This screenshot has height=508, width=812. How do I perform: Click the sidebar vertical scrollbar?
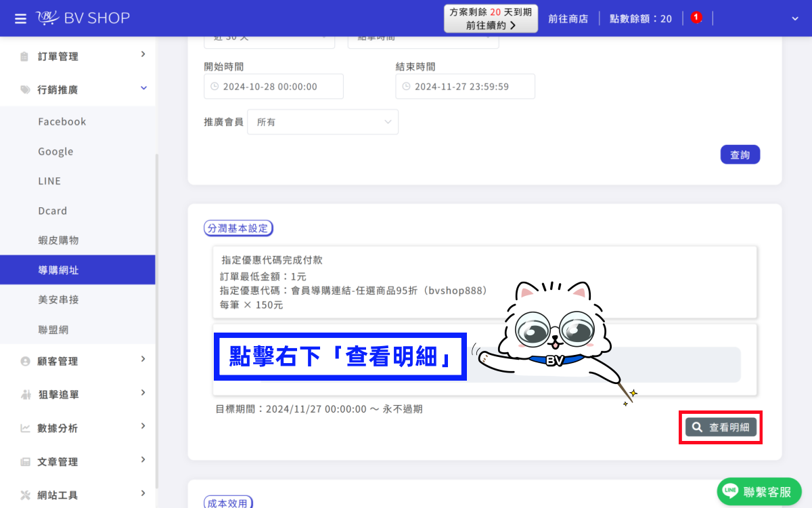(x=157, y=322)
